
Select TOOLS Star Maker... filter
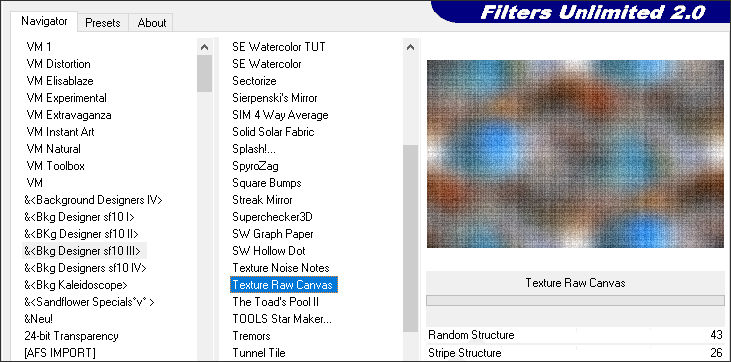click(x=282, y=319)
